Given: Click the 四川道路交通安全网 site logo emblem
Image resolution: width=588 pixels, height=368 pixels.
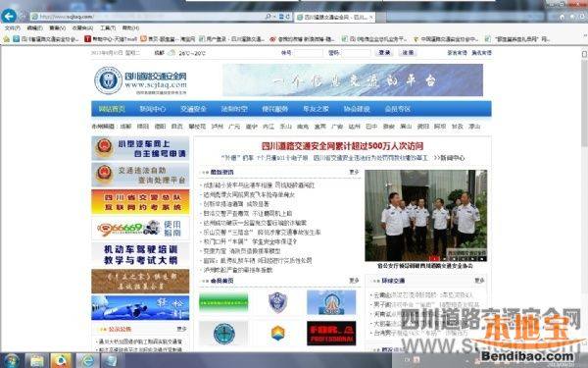Looking at the screenshot, I should tap(108, 80).
